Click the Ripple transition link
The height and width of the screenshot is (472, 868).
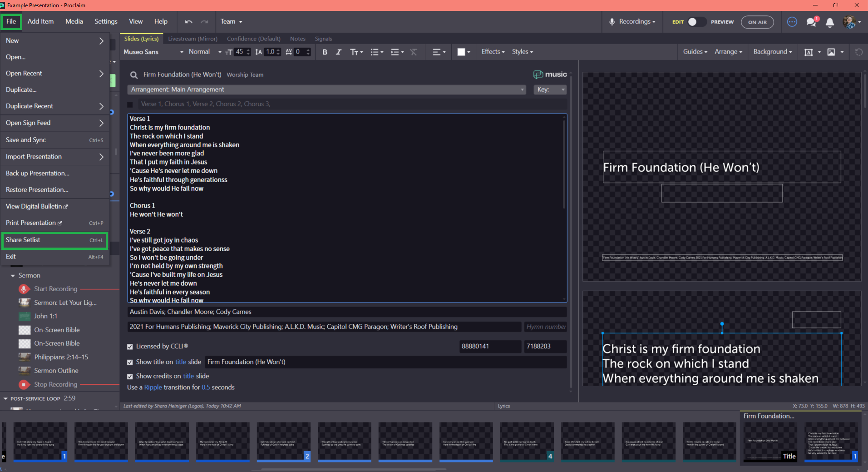pyautogui.click(x=153, y=388)
